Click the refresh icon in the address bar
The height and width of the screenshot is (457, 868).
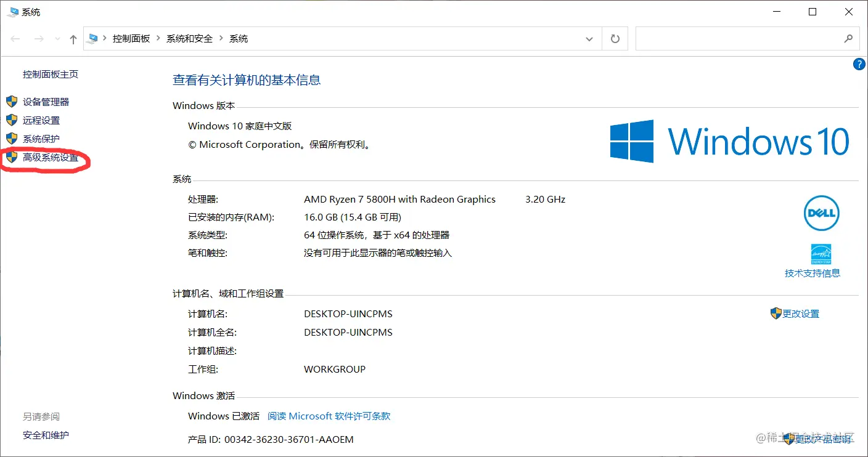coord(615,38)
